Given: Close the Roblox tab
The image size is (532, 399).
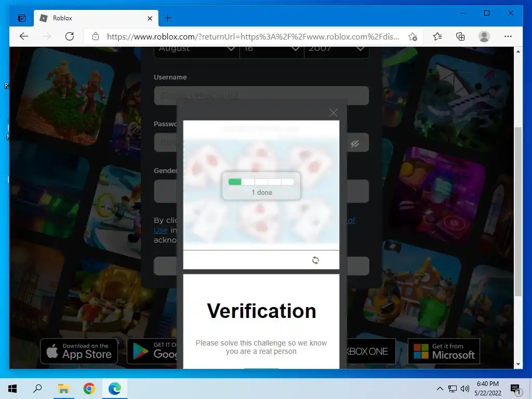Looking at the screenshot, I should [x=150, y=18].
